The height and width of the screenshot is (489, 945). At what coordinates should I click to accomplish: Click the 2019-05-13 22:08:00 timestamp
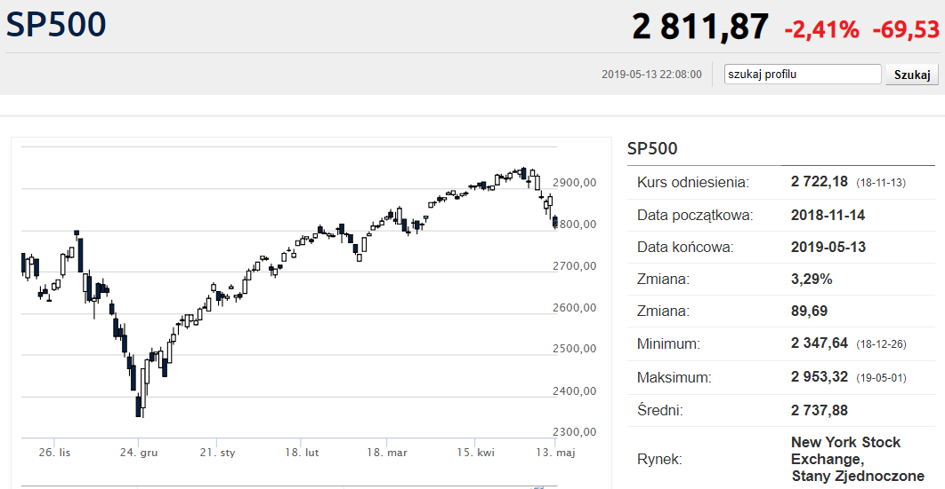651,74
